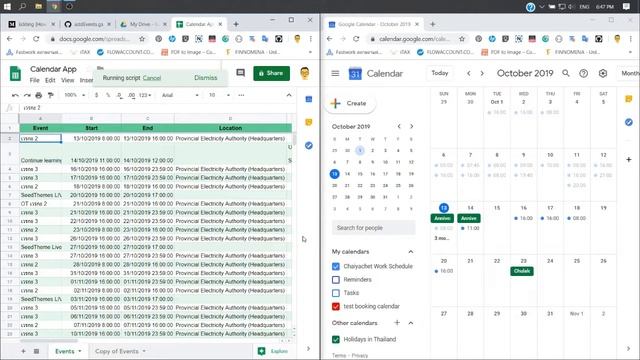Open the Month view dropdown in Calendar

630,73
